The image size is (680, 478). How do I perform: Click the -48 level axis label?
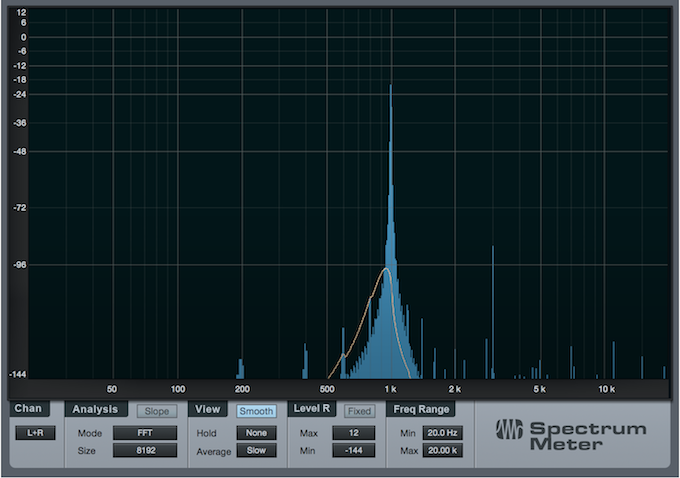[x=20, y=152]
